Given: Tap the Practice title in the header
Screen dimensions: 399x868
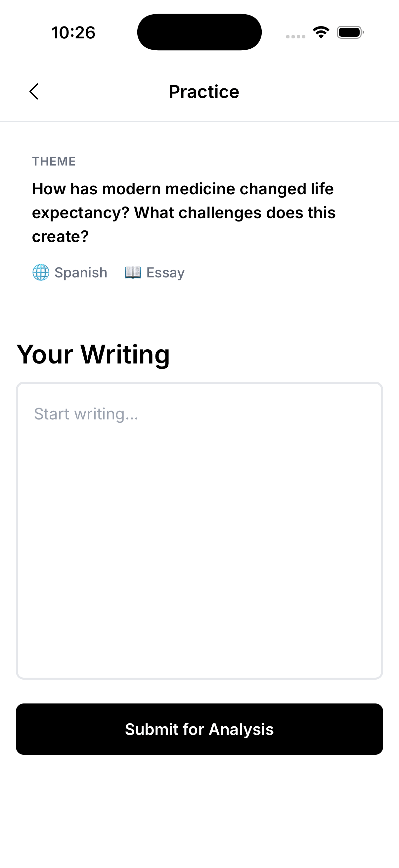Looking at the screenshot, I should 204,92.
